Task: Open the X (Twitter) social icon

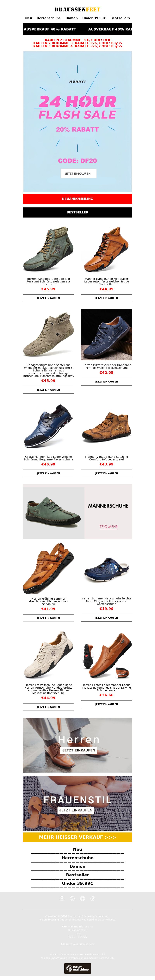Action: click(x=72, y=898)
